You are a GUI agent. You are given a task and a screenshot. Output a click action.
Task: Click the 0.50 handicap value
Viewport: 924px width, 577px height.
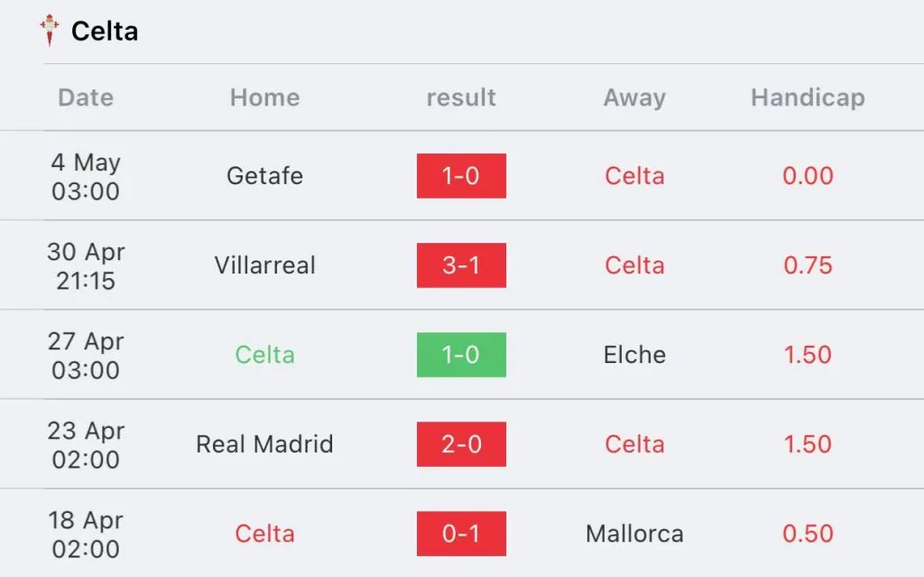(x=808, y=534)
